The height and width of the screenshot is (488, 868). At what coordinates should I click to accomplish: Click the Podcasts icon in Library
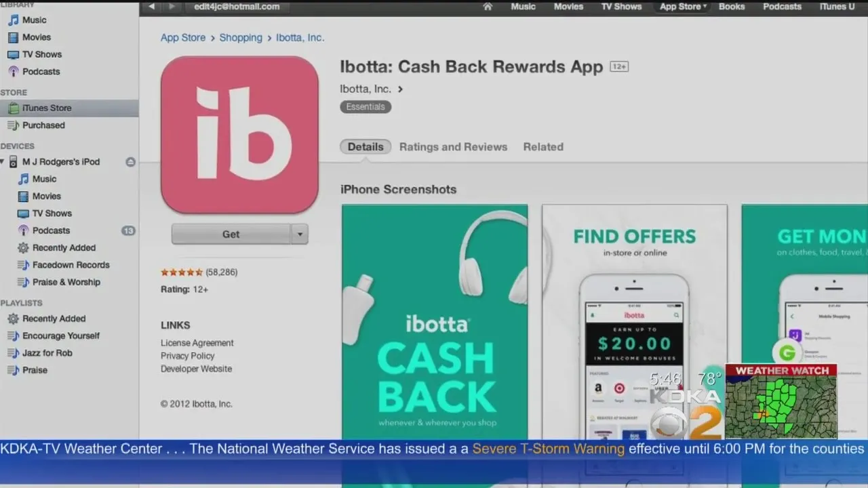pyautogui.click(x=13, y=71)
